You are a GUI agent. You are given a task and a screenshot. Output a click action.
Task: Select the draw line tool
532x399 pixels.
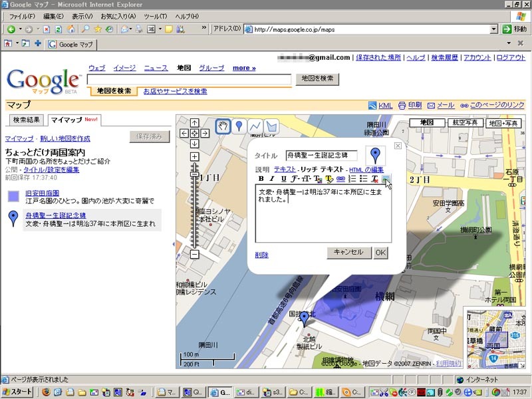pos(255,126)
